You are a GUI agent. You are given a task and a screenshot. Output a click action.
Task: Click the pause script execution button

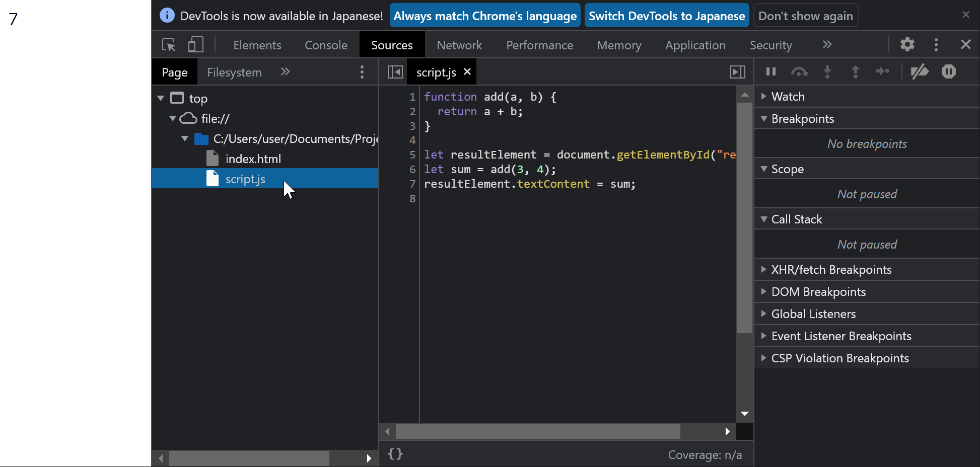771,72
